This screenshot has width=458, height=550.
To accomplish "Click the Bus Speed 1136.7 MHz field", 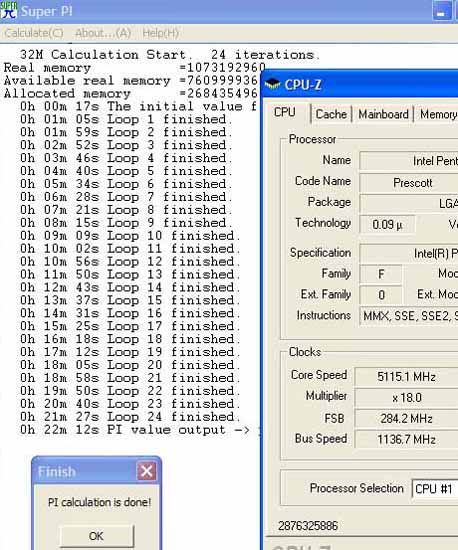I will pyautogui.click(x=406, y=439).
